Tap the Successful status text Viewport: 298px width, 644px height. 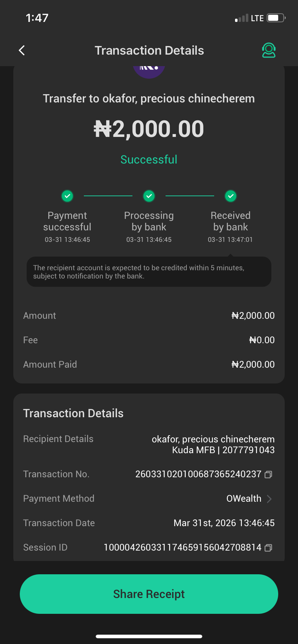coord(149,160)
